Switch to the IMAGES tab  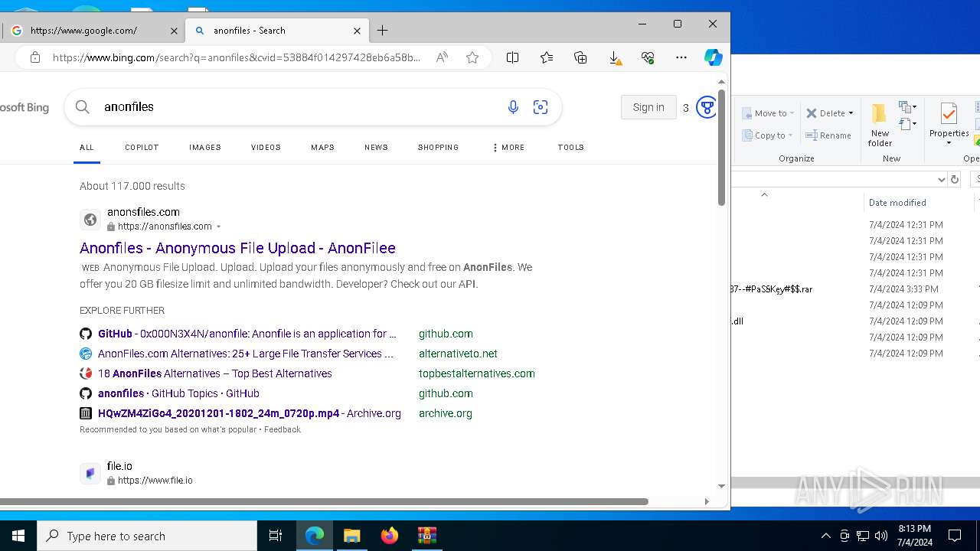pos(205,147)
